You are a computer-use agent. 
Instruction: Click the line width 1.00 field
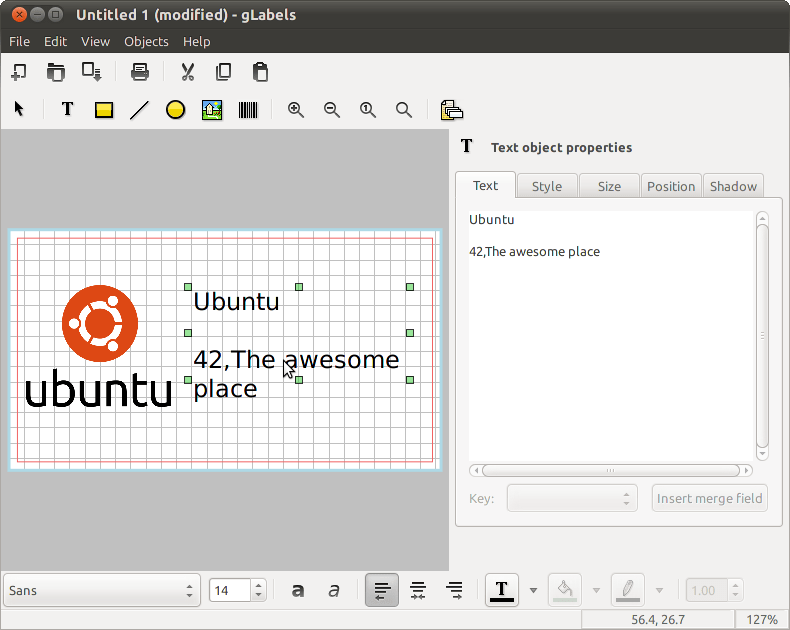pyautogui.click(x=707, y=590)
